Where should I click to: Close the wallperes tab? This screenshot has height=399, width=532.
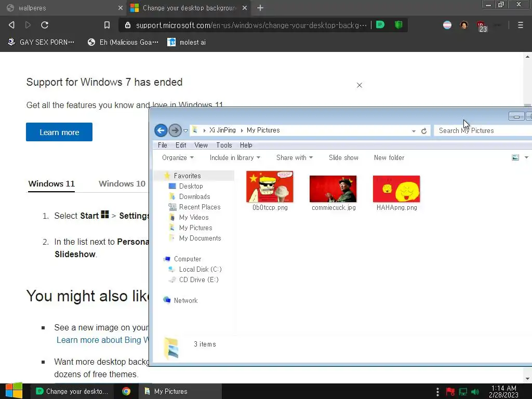(121, 8)
